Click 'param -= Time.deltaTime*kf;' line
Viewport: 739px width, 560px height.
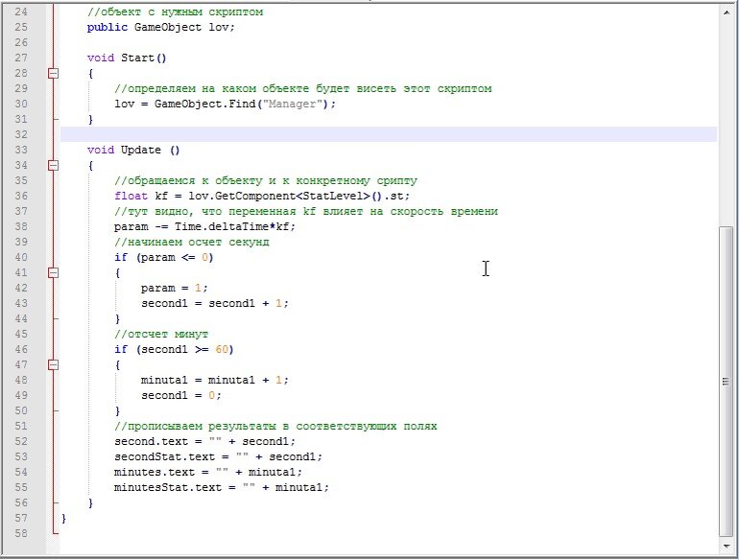204,226
